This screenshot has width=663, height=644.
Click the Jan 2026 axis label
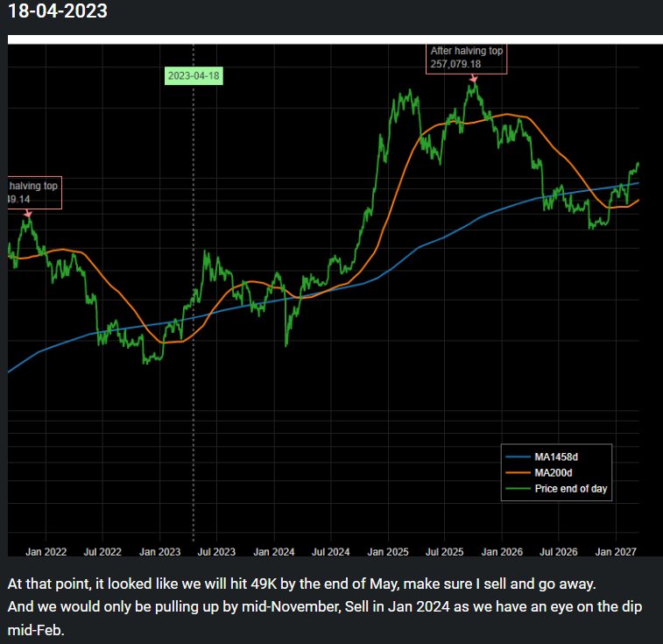[x=502, y=552]
